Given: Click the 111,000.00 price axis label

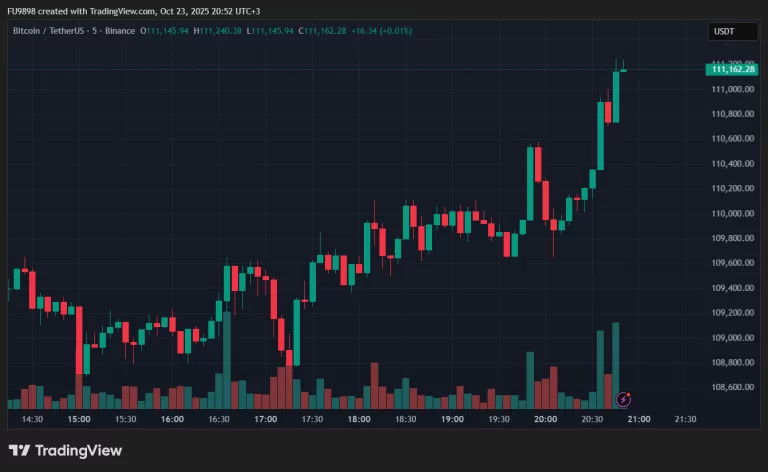Looking at the screenshot, I should [x=733, y=89].
